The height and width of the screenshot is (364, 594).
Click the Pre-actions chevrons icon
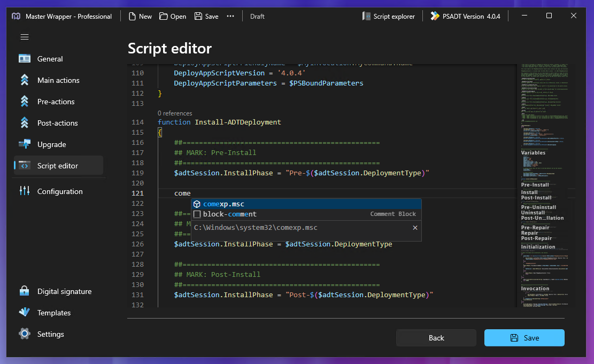pyautogui.click(x=25, y=102)
